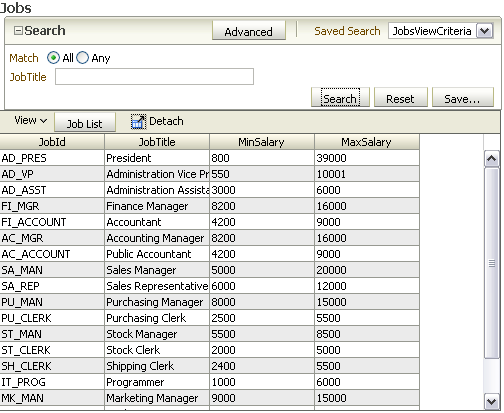Select the IT_PROG cell
The height and width of the screenshot is (413, 504).
(52, 382)
